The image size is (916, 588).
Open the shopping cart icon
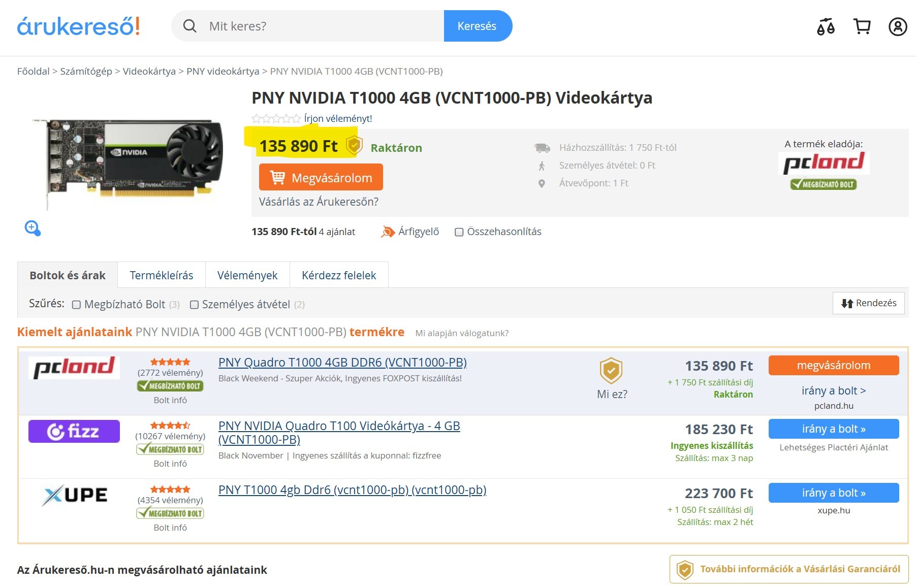tap(862, 26)
